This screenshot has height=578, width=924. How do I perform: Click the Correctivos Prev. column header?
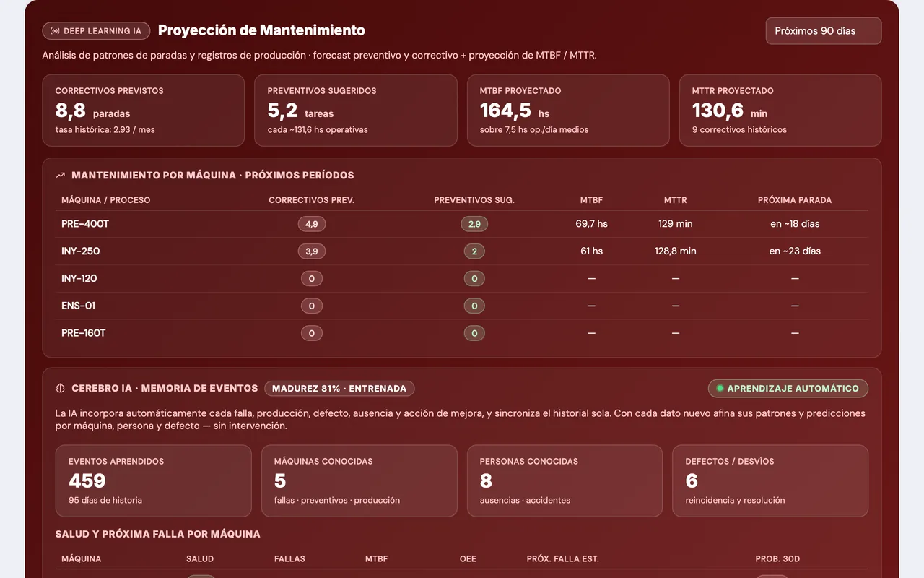(312, 200)
